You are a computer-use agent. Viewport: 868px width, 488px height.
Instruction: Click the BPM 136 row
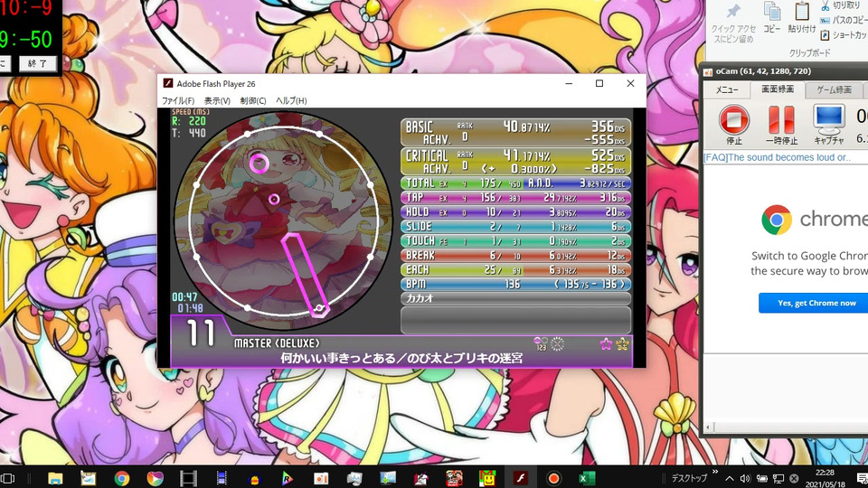(x=515, y=284)
